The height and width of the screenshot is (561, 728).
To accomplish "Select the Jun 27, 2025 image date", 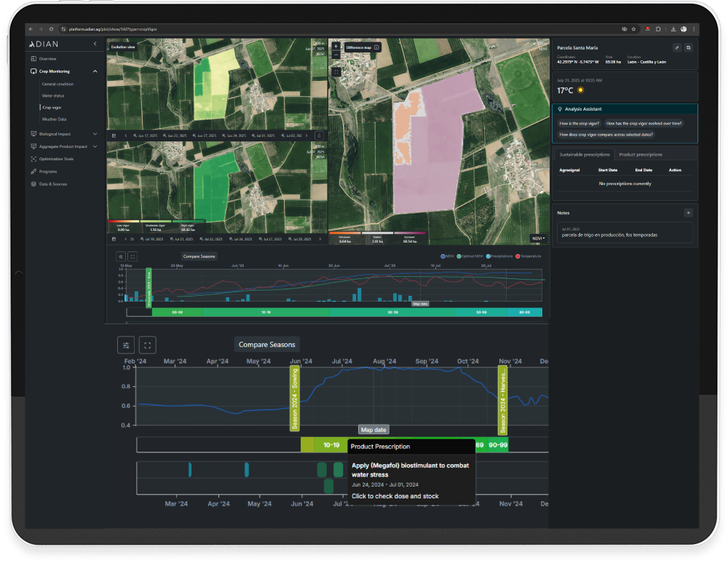I will 205,136.
